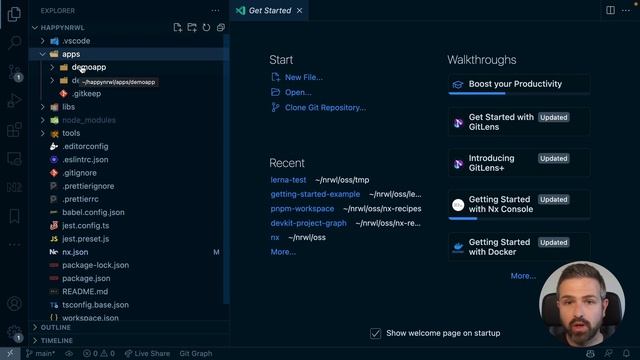The image size is (640, 360).
Task: Click the eye watch icon in status bar
Action: pyautogui.click(x=69, y=353)
